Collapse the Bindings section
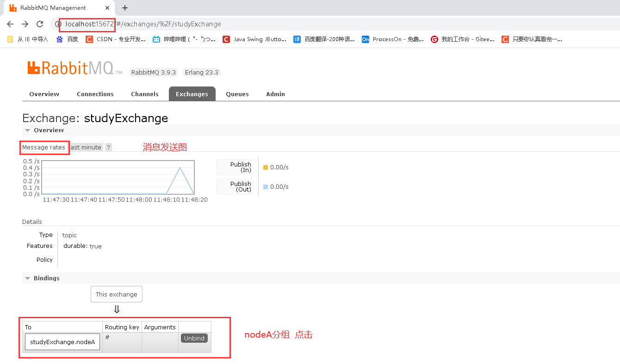This screenshot has width=620, height=364. pos(42,278)
